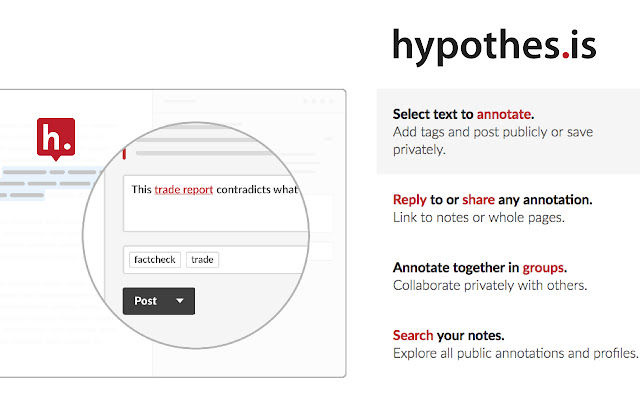Click the window dots in mock browser

(x=320, y=101)
